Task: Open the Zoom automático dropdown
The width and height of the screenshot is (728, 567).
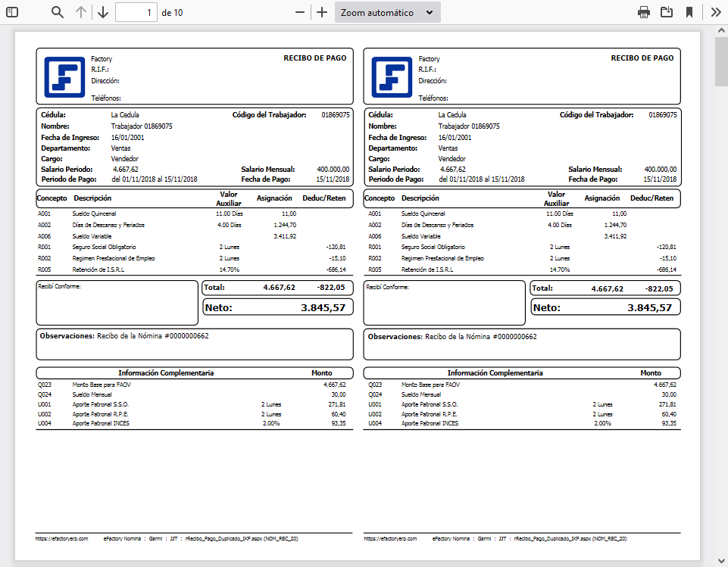Action: (x=387, y=12)
